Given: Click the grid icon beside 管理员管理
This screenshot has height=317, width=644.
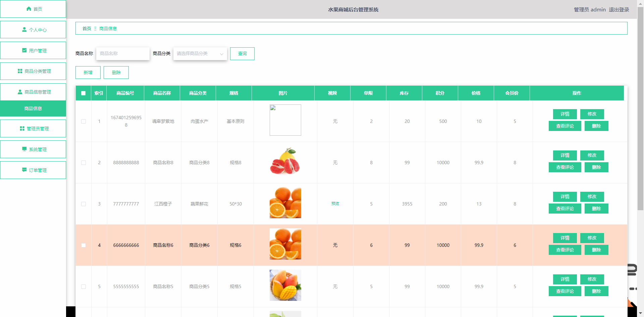Looking at the screenshot, I should coord(22,129).
